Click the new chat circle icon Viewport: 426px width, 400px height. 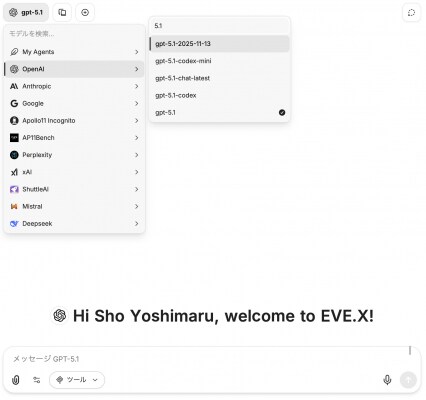pos(85,12)
